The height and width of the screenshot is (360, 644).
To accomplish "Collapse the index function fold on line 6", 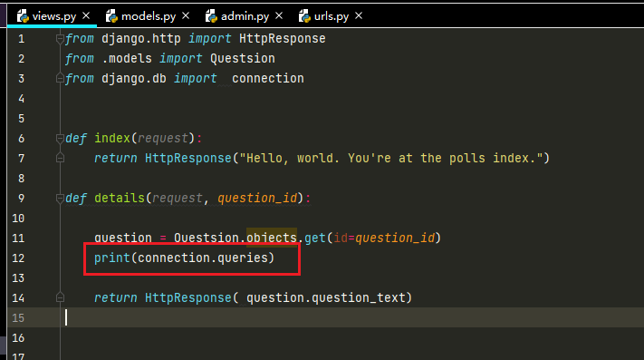I will [x=60, y=139].
